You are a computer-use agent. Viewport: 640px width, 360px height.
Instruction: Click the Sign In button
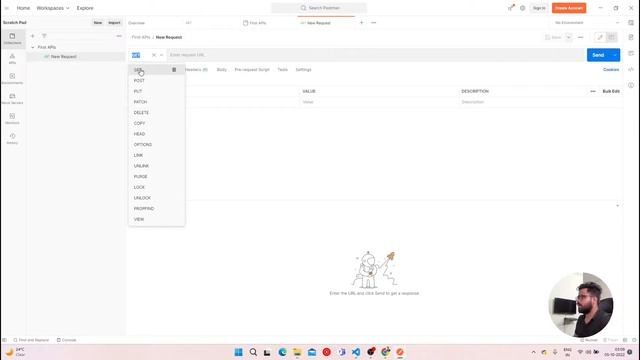[539, 8]
